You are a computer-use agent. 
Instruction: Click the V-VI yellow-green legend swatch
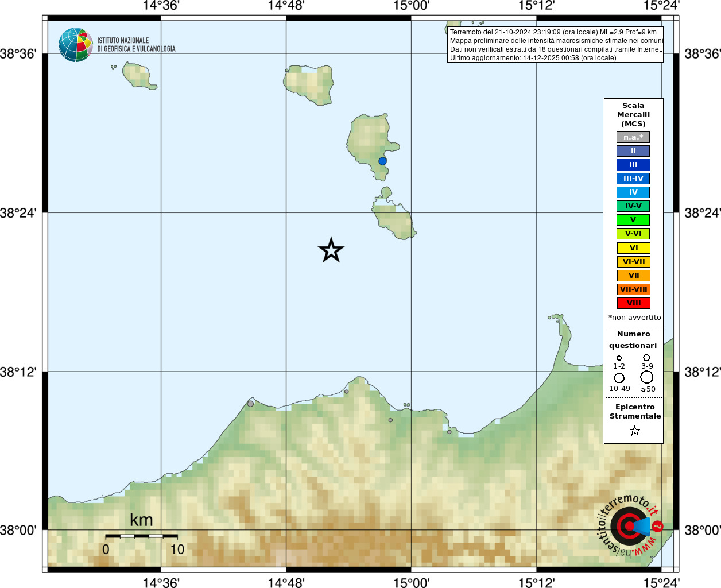(633, 234)
